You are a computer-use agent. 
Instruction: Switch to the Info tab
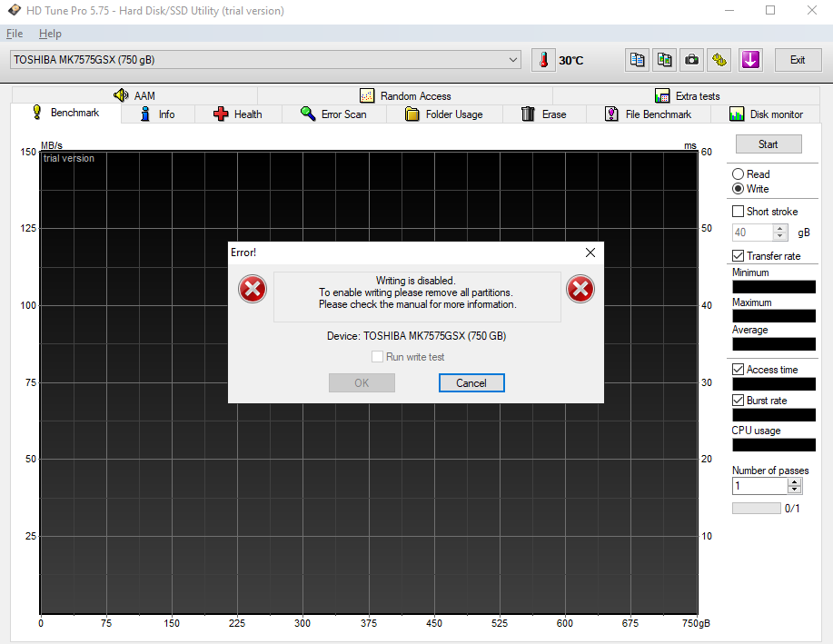158,114
